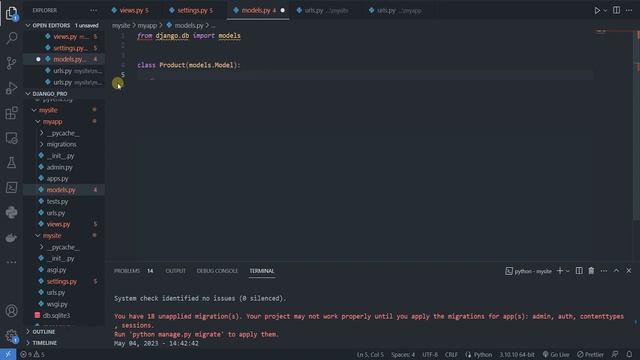Open Explorer More Actions ellipsis
This screenshot has width=640, height=360.
[93, 11]
